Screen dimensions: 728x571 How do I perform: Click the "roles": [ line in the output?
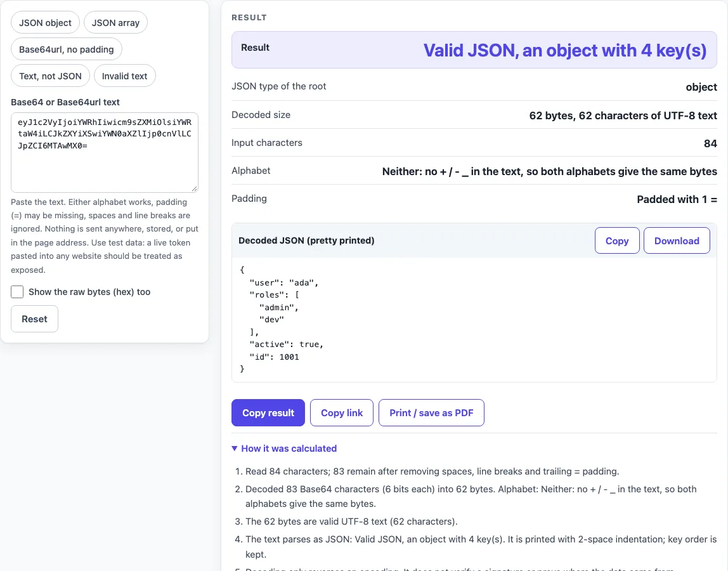[x=275, y=294]
